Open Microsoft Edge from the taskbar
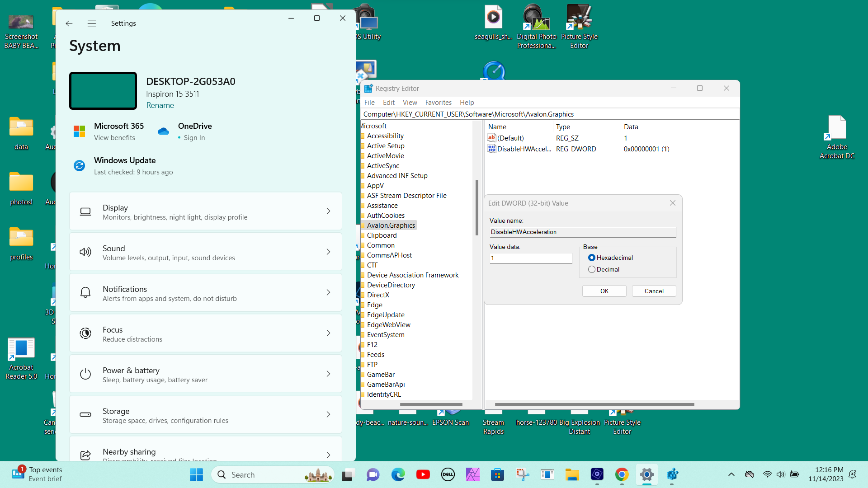This screenshot has height=488, width=868. pyautogui.click(x=398, y=474)
